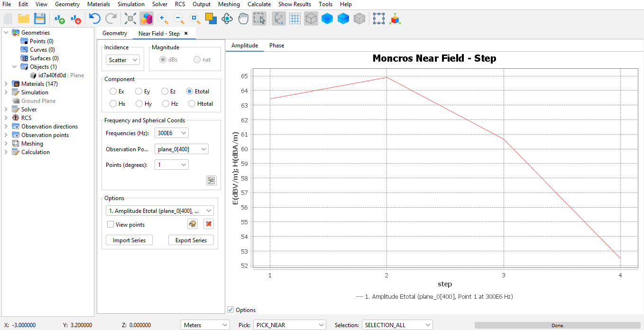
Task: Open series color palette picker
Action: 192,224
